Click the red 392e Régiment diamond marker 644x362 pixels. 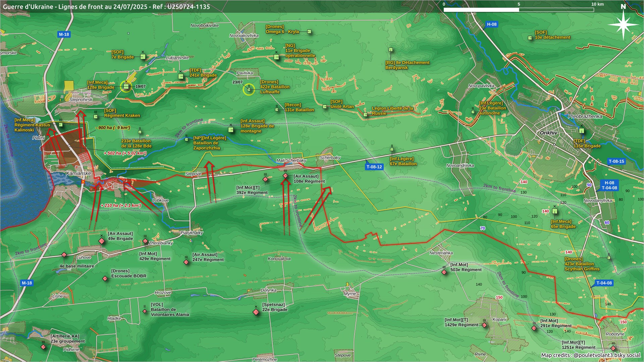tap(265, 179)
